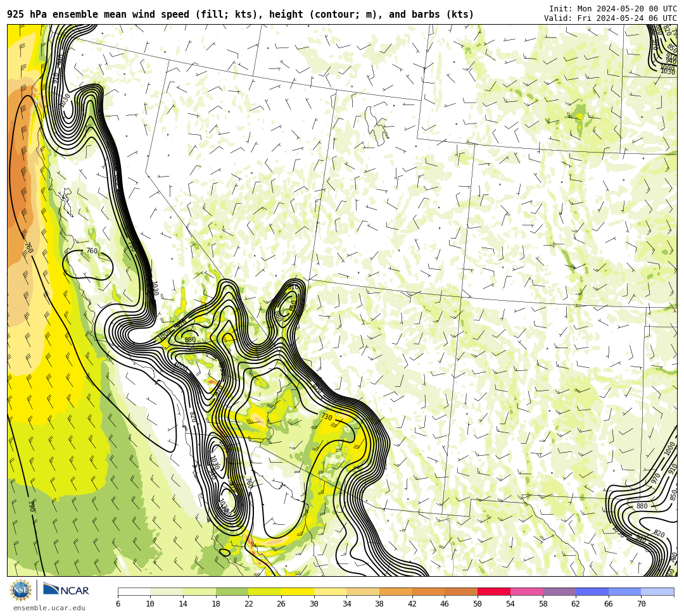
Task: Click the dark orange 46–50 kts color segment
Action: pyautogui.click(x=461, y=591)
